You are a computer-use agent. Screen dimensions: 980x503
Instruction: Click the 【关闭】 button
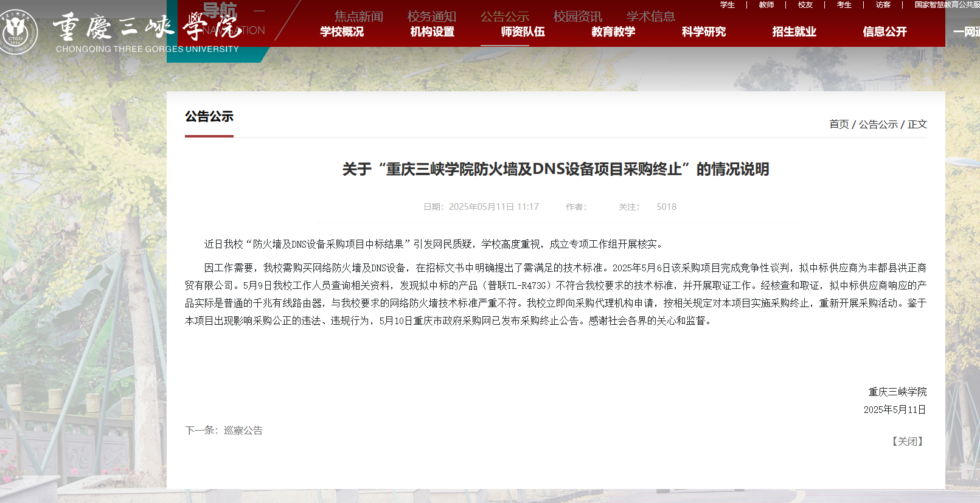pyautogui.click(x=907, y=442)
